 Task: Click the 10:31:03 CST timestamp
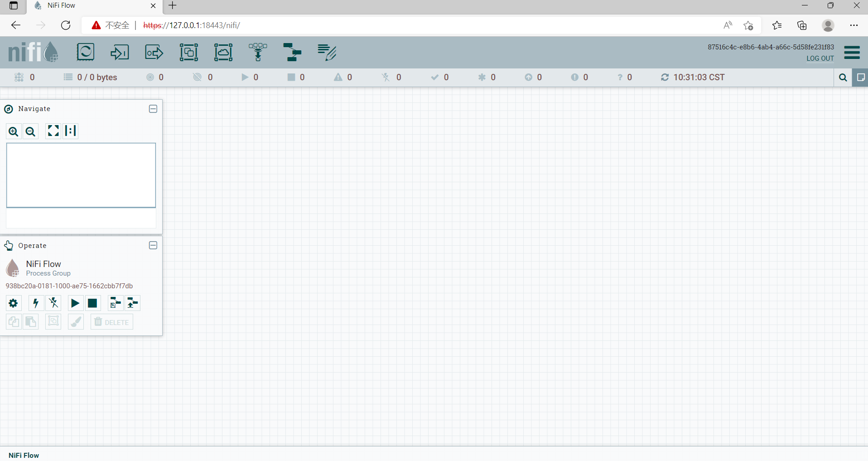coord(699,78)
